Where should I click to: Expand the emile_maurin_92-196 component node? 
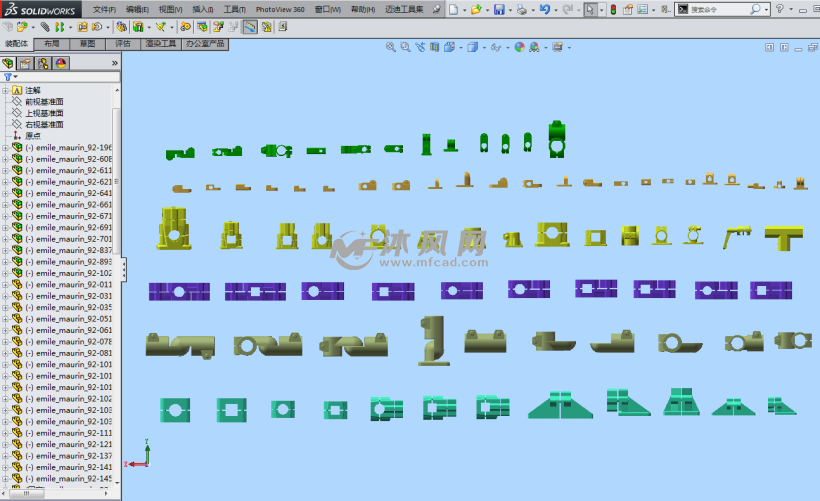(5, 147)
